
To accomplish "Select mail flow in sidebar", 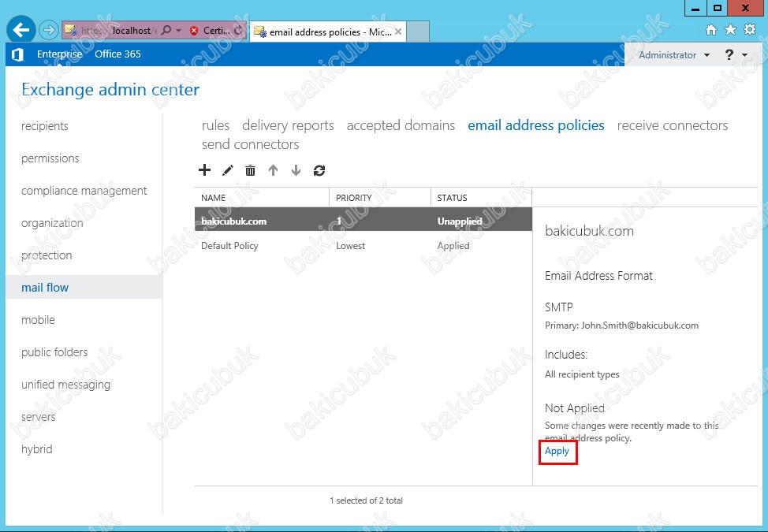I will click(x=84, y=288).
